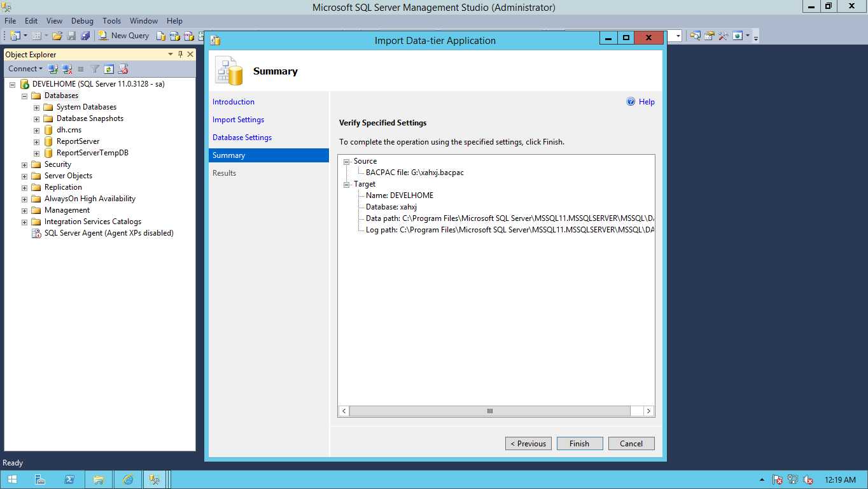Image resolution: width=868 pixels, height=489 pixels.
Task: Select the ReportServerTempDB database
Action: 92,153
